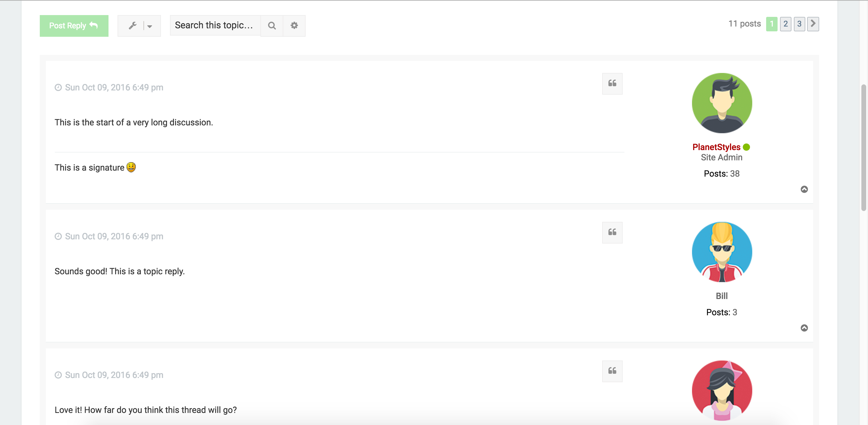Screen dimensions: 868x425
Task: Open Bill's user profile link
Action: [722, 296]
